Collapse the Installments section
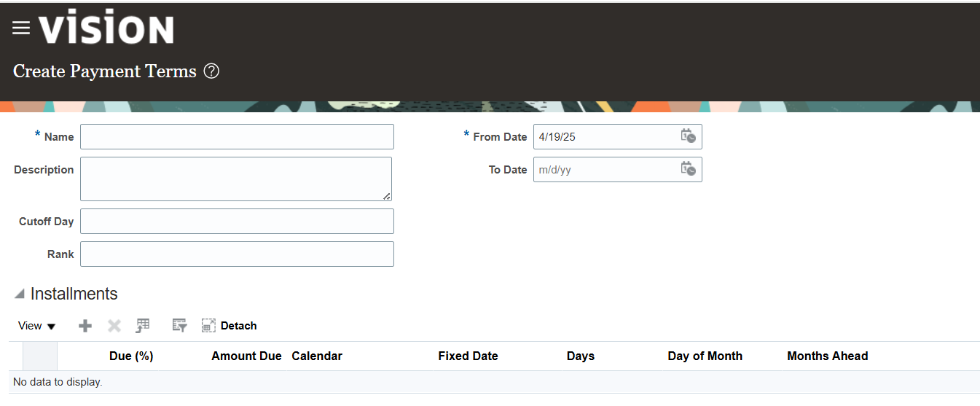Image resolution: width=980 pixels, height=406 pixels. coord(20,294)
